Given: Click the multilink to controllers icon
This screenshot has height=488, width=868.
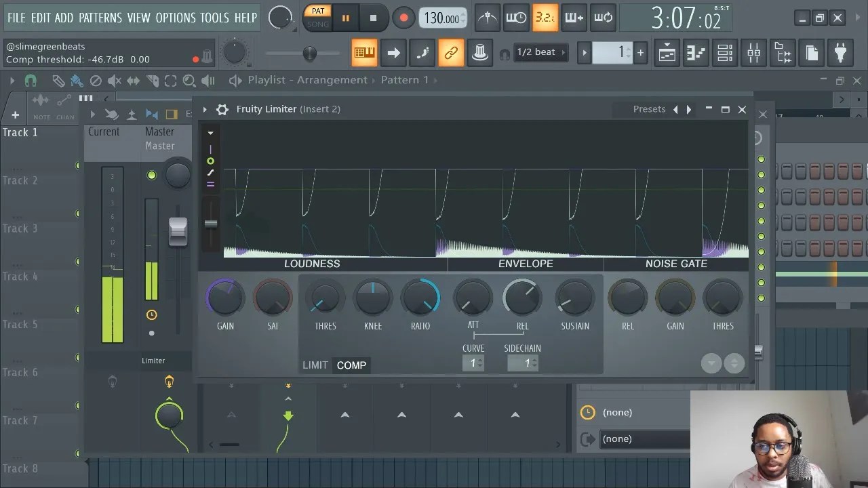Looking at the screenshot, I should pos(480,53).
